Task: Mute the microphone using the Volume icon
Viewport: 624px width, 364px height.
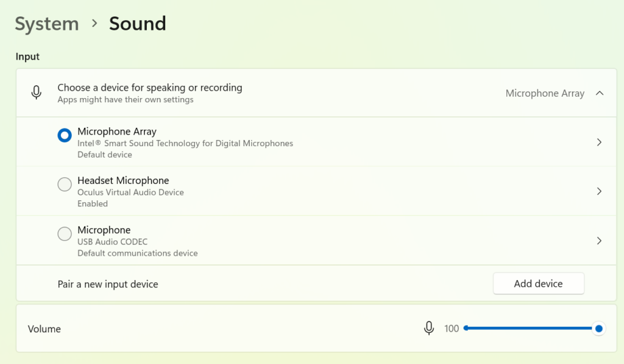Action: pos(429,328)
